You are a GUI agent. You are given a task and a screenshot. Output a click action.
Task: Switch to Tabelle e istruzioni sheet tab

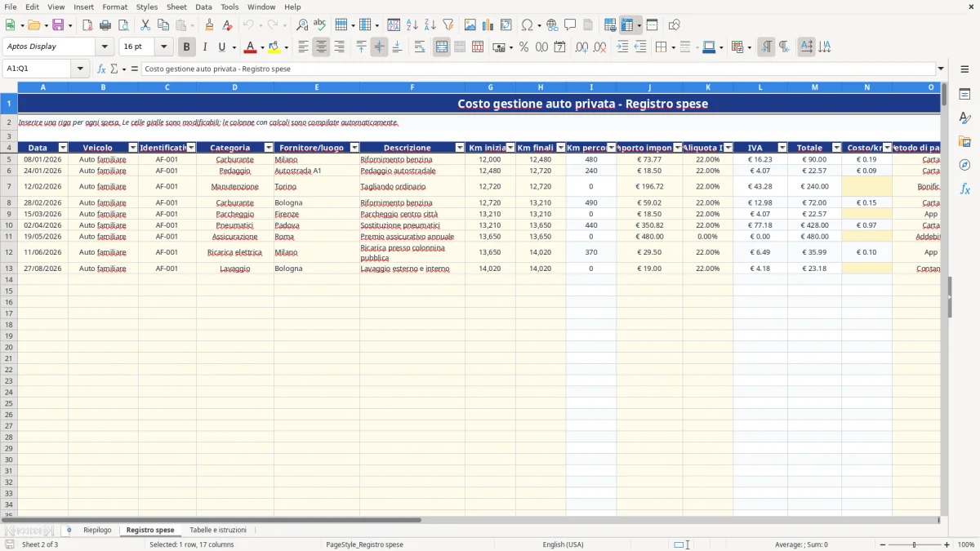(x=218, y=530)
